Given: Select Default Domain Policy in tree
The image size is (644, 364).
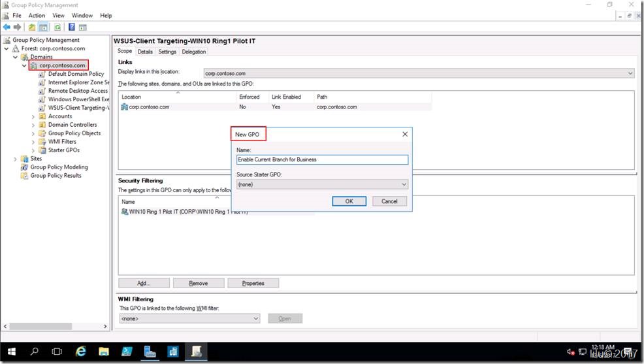Looking at the screenshot, I should (76, 74).
